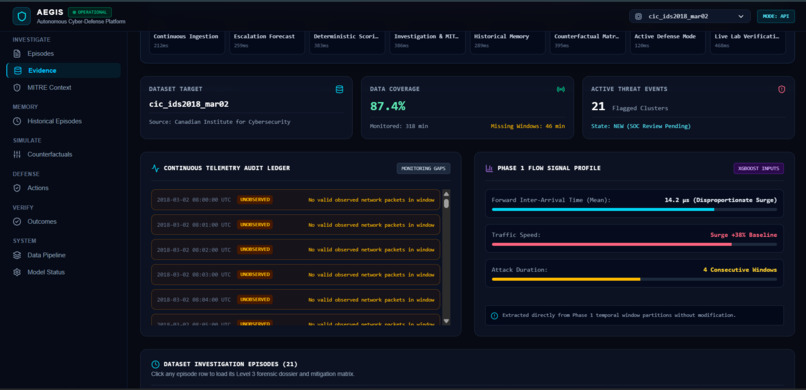
Task: Click the MONITORING GAPS badge
Action: pyautogui.click(x=424, y=168)
